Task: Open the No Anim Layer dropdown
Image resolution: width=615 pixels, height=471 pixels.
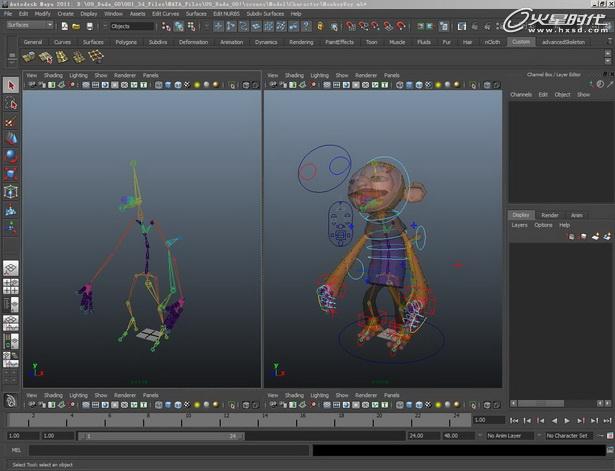Action: coord(510,436)
